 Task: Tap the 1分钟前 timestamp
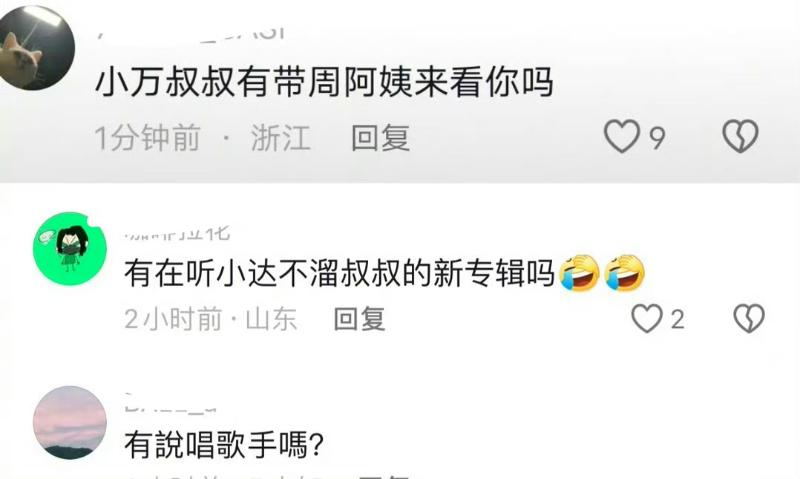point(147,138)
